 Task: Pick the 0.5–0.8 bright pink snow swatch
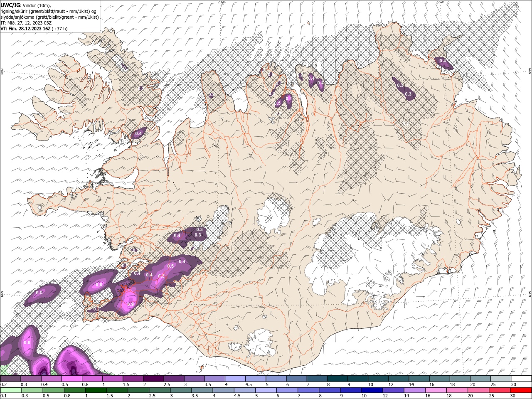coord(72,379)
